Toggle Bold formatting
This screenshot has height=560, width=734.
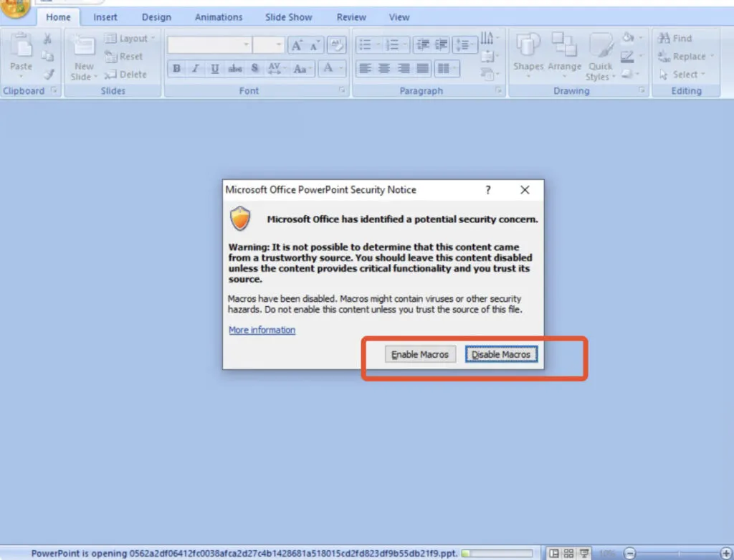(176, 68)
